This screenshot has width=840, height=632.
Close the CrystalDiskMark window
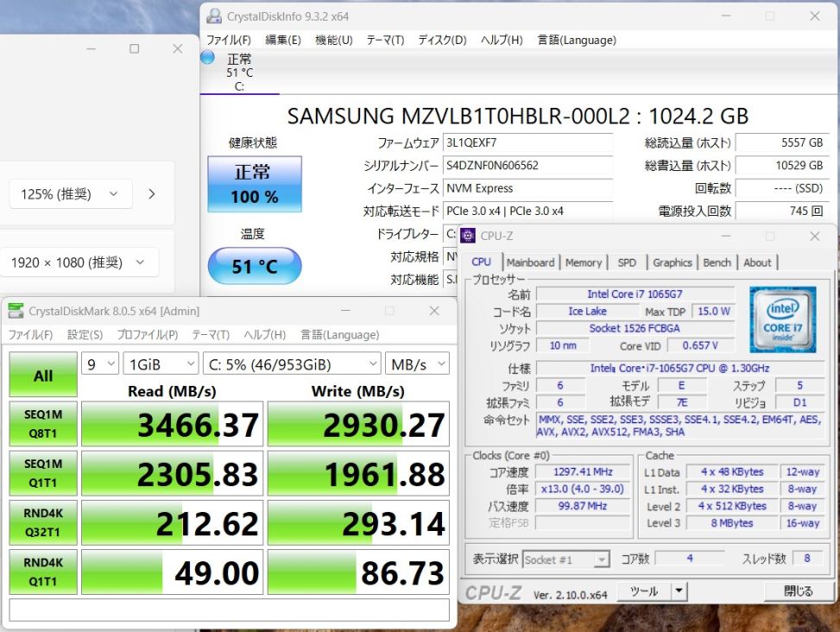coord(434,311)
